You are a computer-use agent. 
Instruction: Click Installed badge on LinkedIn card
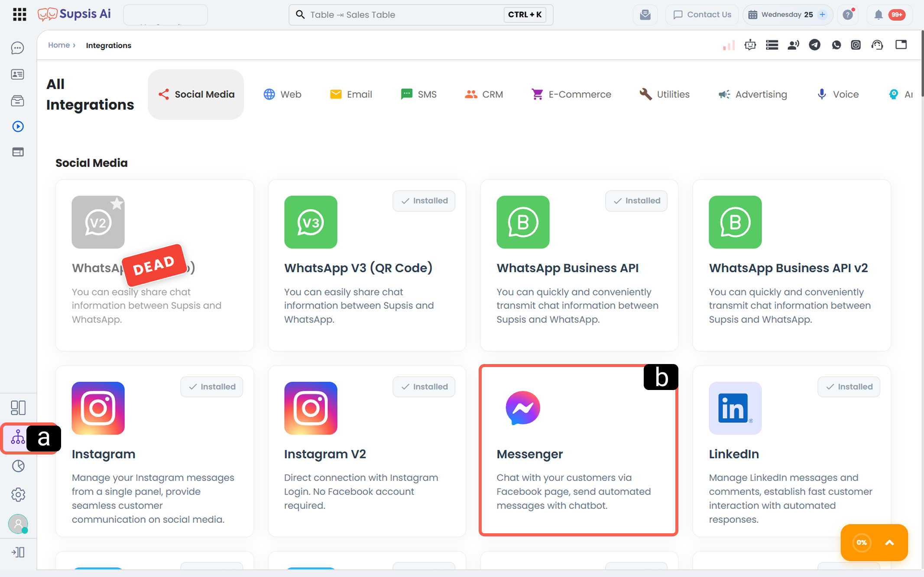point(849,387)
